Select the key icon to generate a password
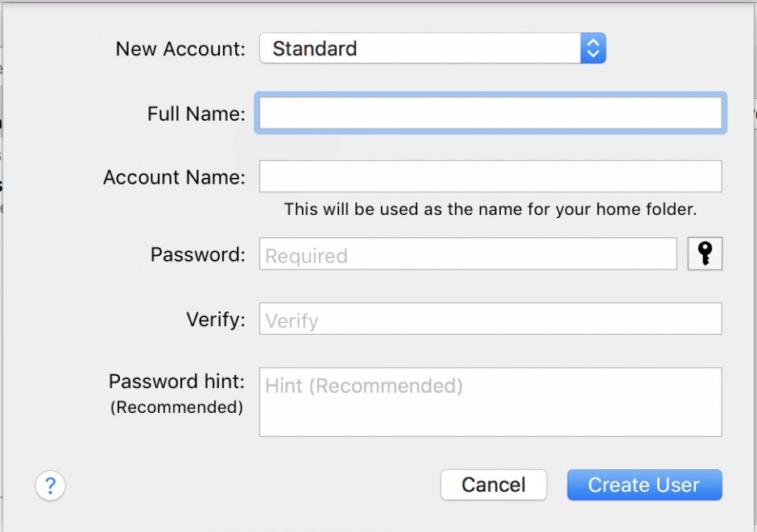Screen dimensions: 757x532 (705, 254)
